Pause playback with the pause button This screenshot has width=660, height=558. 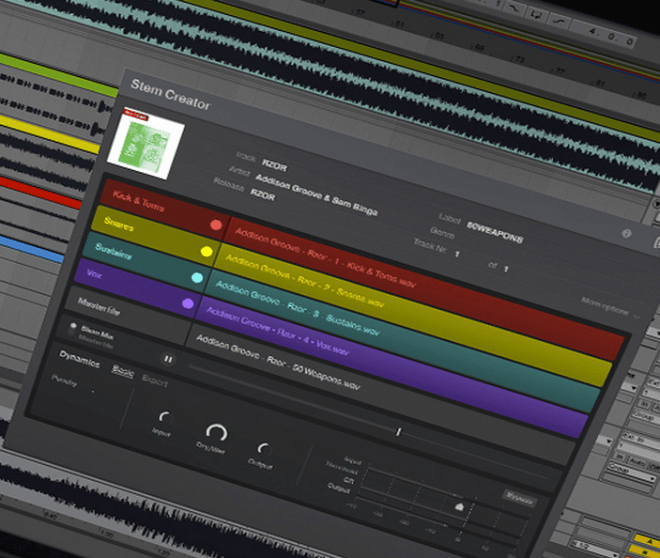click(x=168, y=359)
